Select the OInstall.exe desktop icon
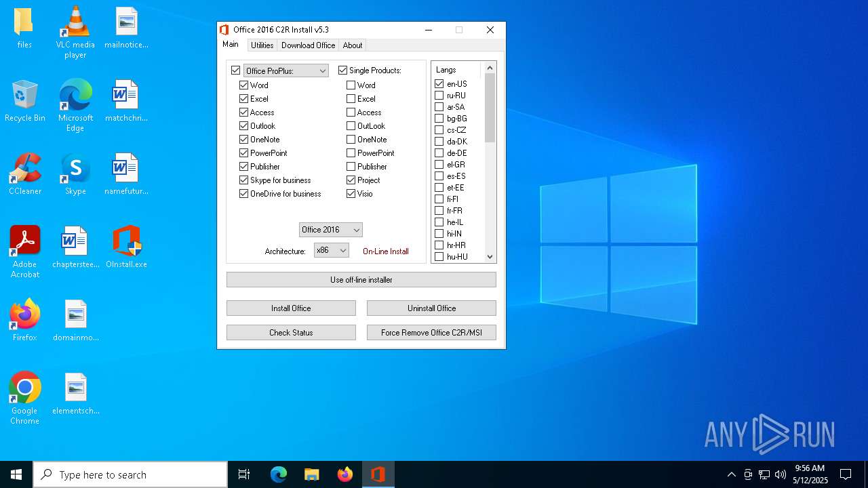This screenshot has height=488, width=868. [x=126, y=247]
